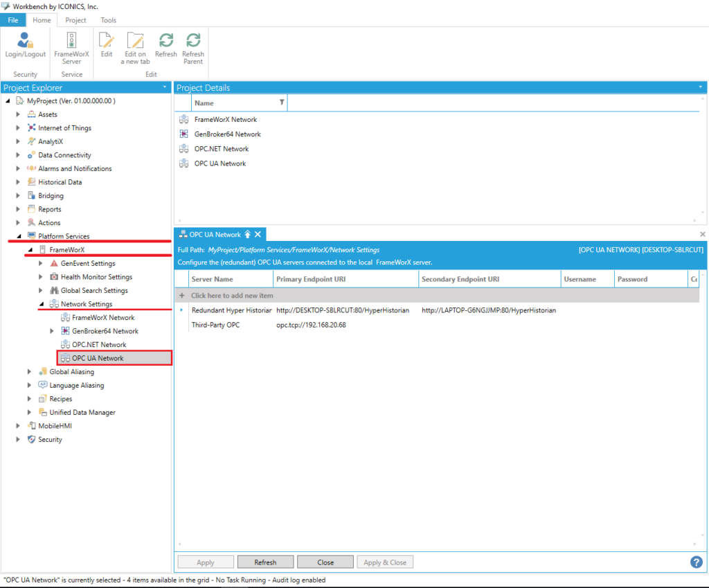Viewport: 709px width, 588px height.
Task: Select the Alarms and Notifications icon
Action: (31, 169)
